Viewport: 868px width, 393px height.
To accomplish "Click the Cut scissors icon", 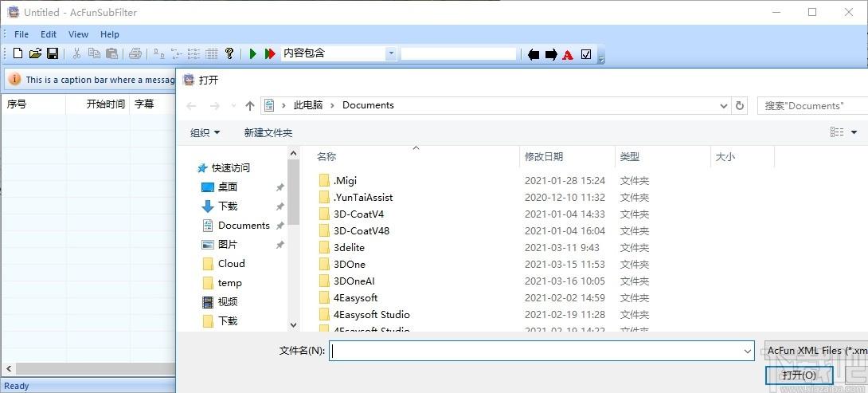I will pos(77,53).
